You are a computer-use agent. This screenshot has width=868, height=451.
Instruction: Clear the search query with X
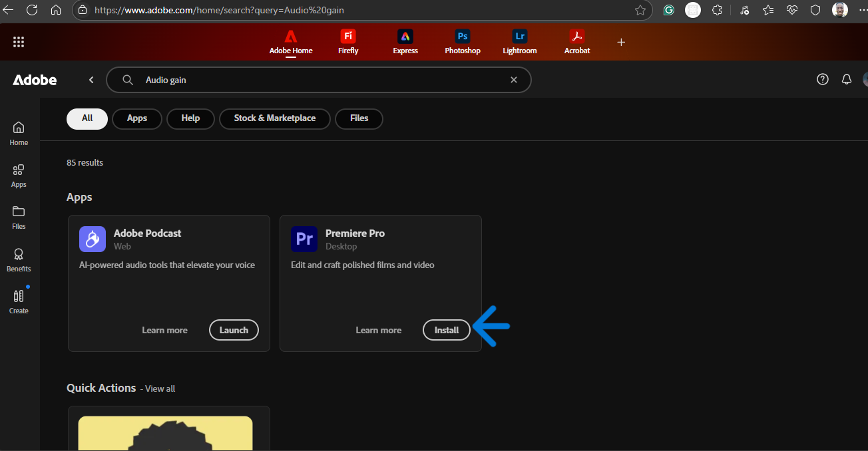(x=514, y=80)
